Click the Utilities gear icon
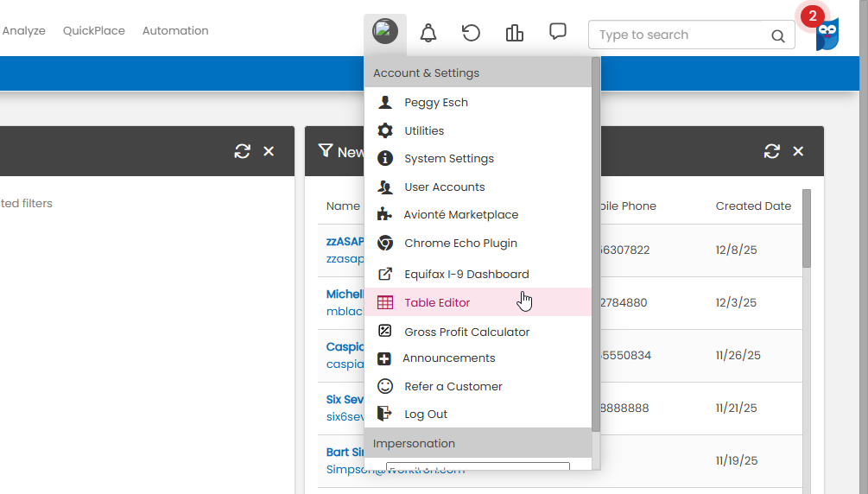This screenshot has width=868, height=494. point(385,130)
